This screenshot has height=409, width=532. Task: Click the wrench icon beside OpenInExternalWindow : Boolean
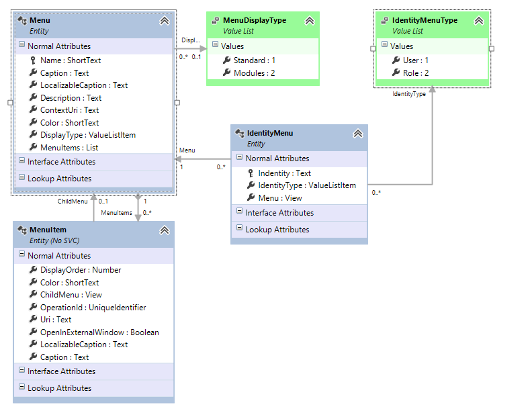pos(34,332)
